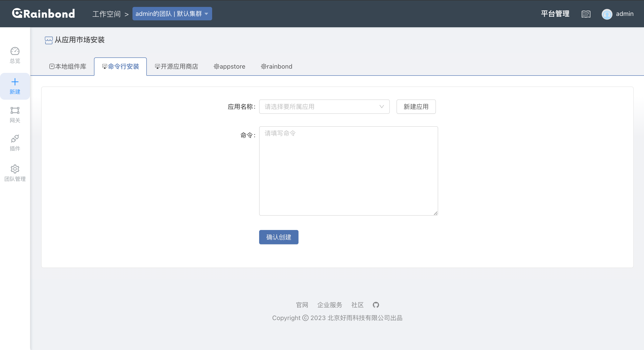This screenshot has width=644, height=350.
Task: Click the GitHub icon in the footer
Action: (376, 305)
